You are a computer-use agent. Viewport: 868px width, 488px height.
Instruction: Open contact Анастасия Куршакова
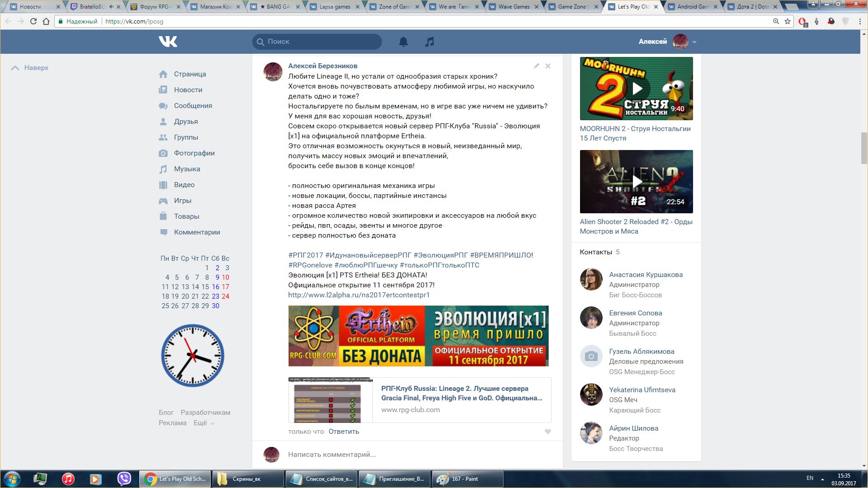(646, 275)
